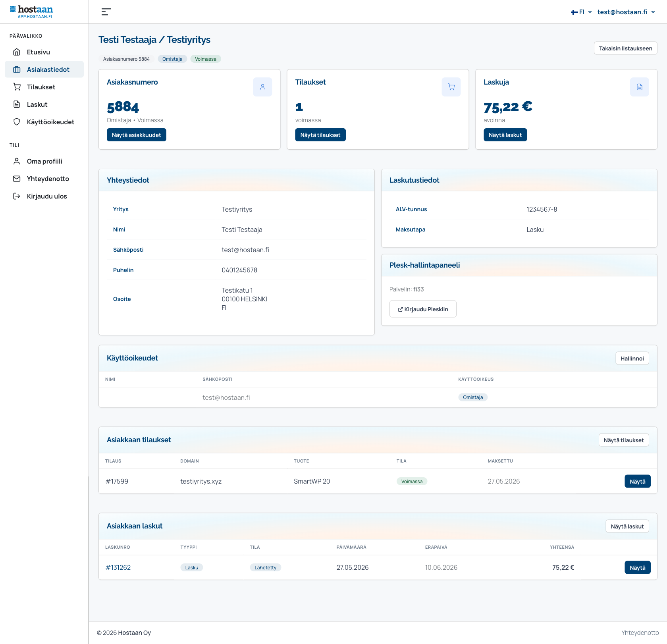
Task: Click Näytä asiakkuudet button
Action: 136,135
